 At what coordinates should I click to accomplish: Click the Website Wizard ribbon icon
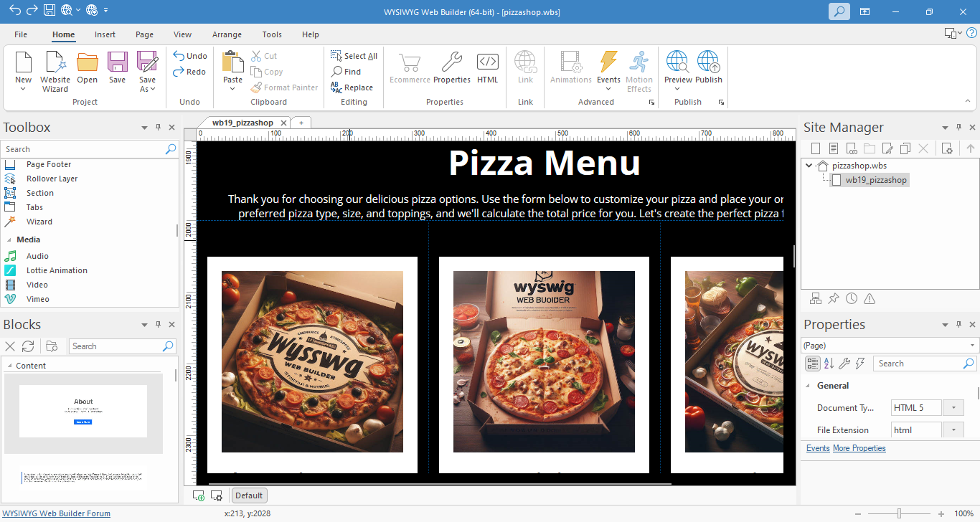coord(55,63)
